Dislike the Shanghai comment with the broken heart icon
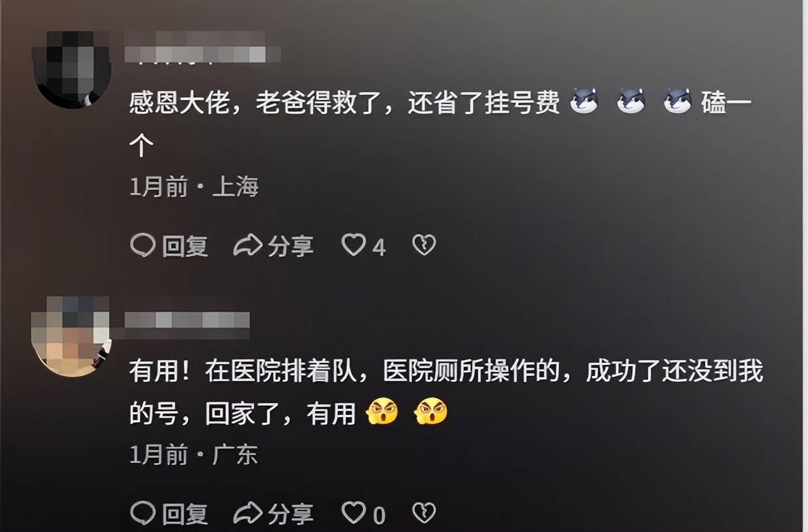The height and width of the screenshot is (532, 808). click(424, 245)
